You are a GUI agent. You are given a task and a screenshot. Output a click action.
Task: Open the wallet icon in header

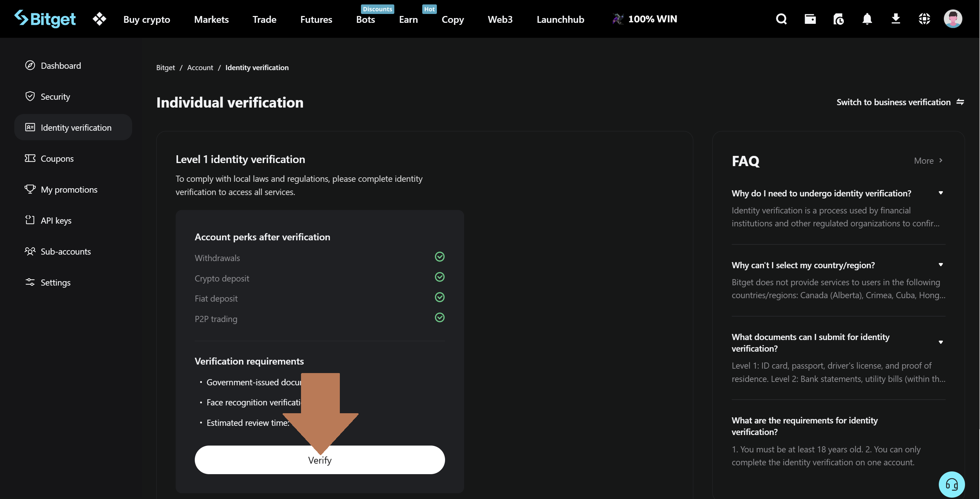click(x=810, y=19)
